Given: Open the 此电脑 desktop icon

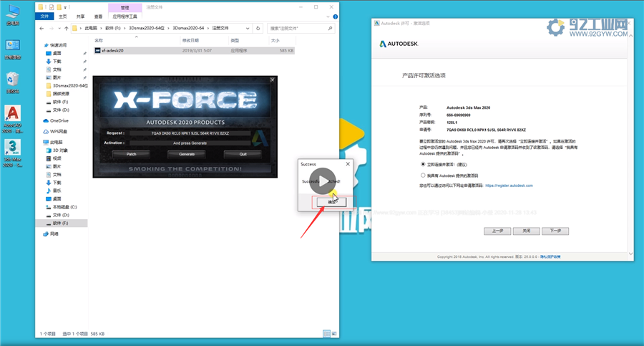Looking at the screenshot, I should (x=13, y=15).
